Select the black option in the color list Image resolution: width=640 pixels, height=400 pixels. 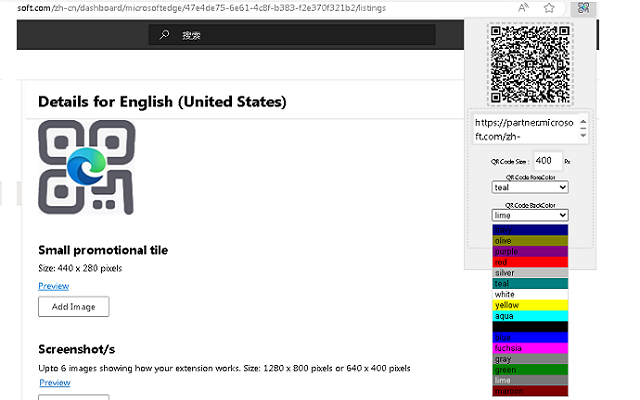[x=530, y=326]
